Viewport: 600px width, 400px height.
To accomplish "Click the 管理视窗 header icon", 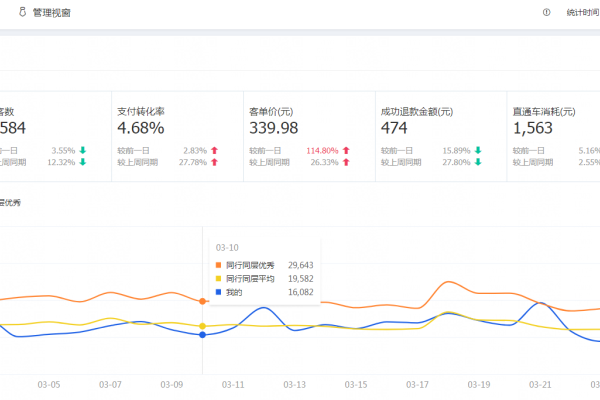I will coord(23,12).
